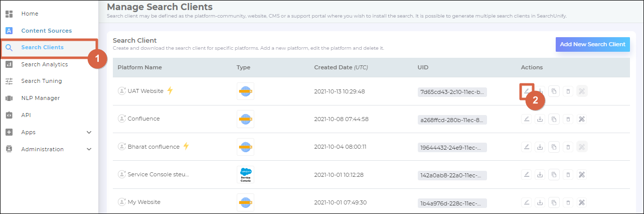This screenshot has width=644, height=214.
Task: Open Search Analytics from the sidebar
Action: pyautogui.click(x=44, y=64)
